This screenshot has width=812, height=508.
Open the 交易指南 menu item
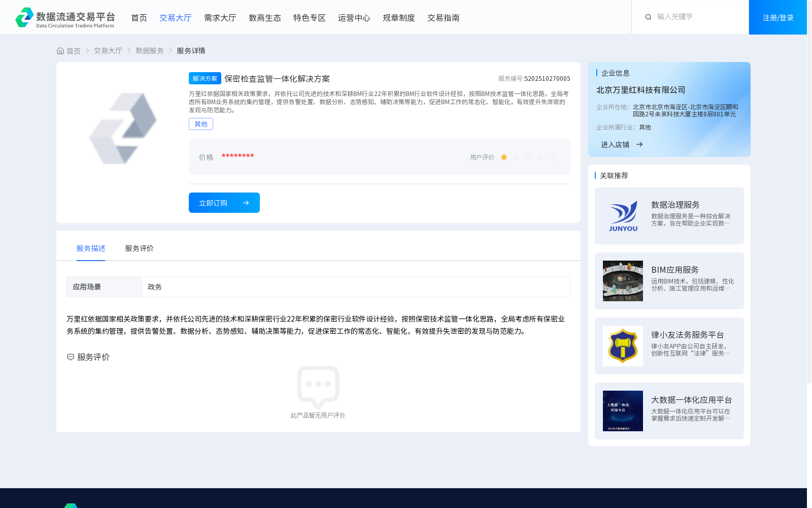click(444, 18)
